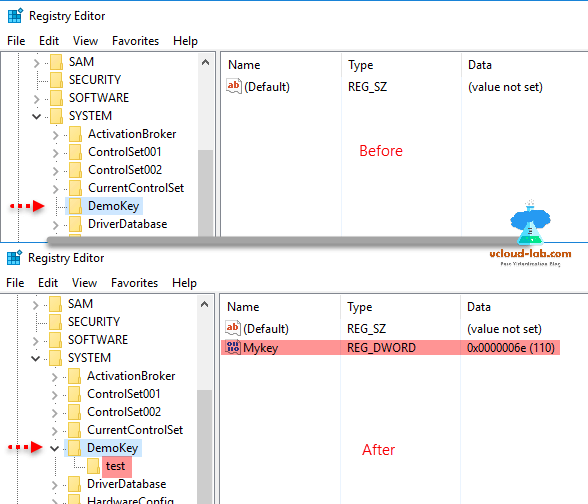Click tree scroll-up arrow in bottom window
This screenshot has height=504, width=588.
tap(204, 304)
